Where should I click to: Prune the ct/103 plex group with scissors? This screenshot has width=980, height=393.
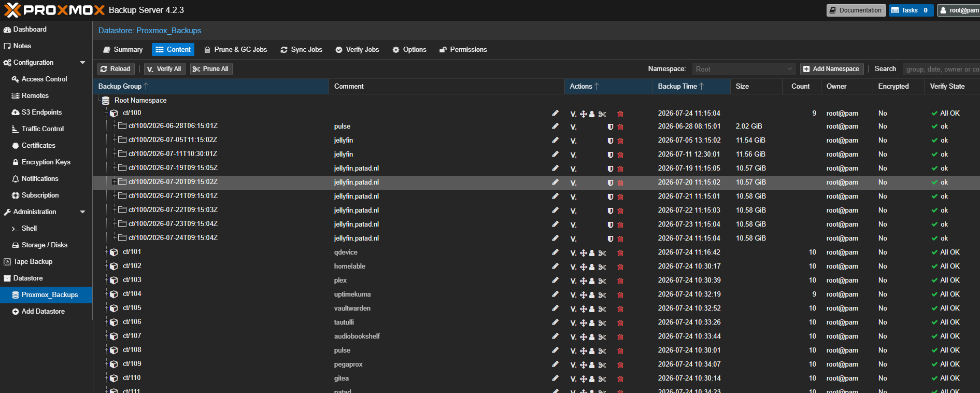602,281
